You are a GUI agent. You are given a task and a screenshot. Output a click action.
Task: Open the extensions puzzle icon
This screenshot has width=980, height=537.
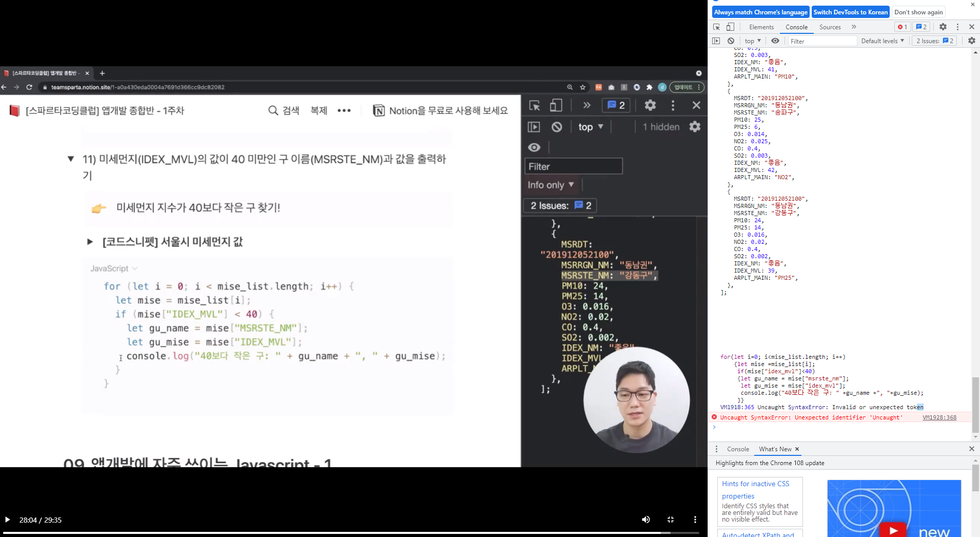[x=650, y=87]
